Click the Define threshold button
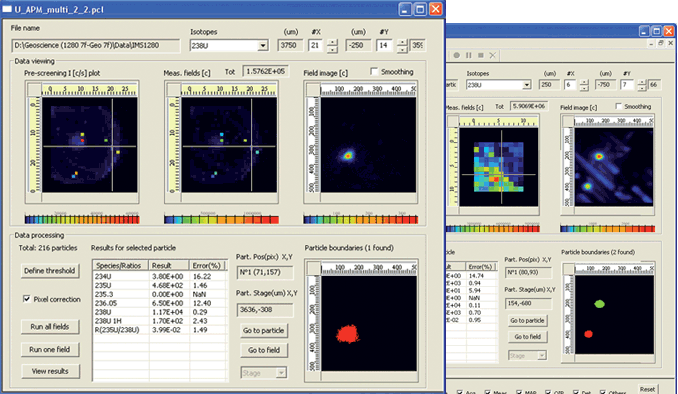678x394 pixels. point(50,271)
